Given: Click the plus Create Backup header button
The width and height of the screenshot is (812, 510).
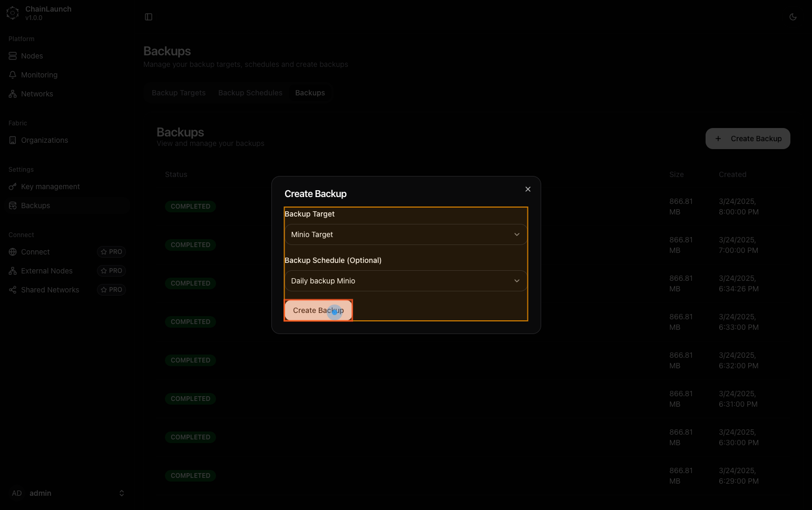Looking at the screenshot, I should coord(747,139).
